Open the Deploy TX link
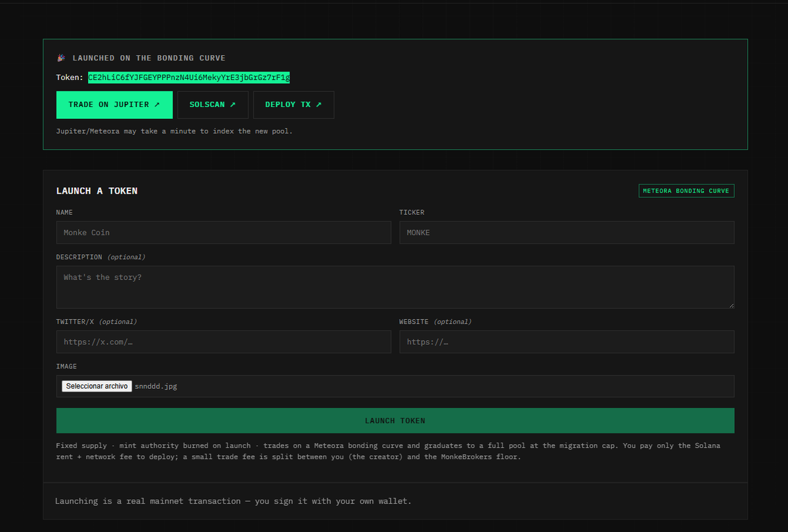Screen dimensions: 788x532 click(294, 105)
